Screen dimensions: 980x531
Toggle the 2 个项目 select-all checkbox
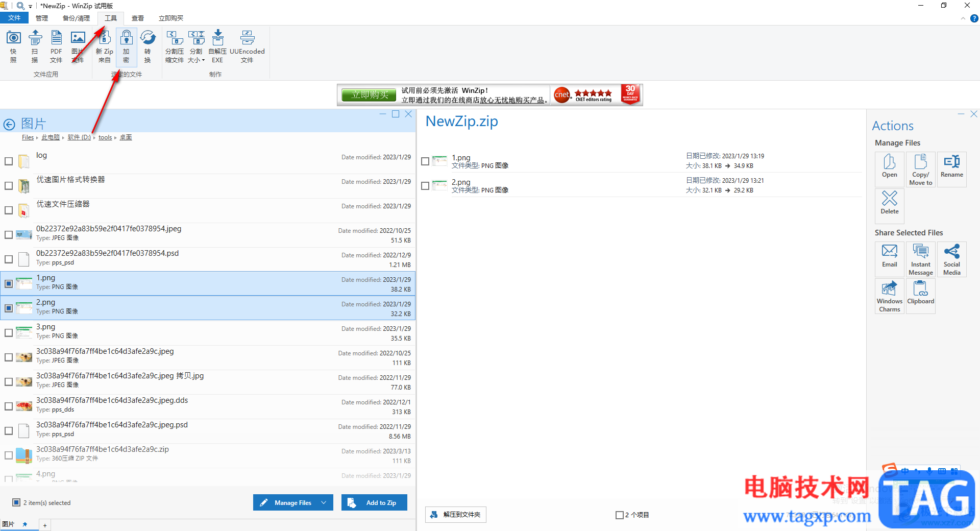pos(620,515)
